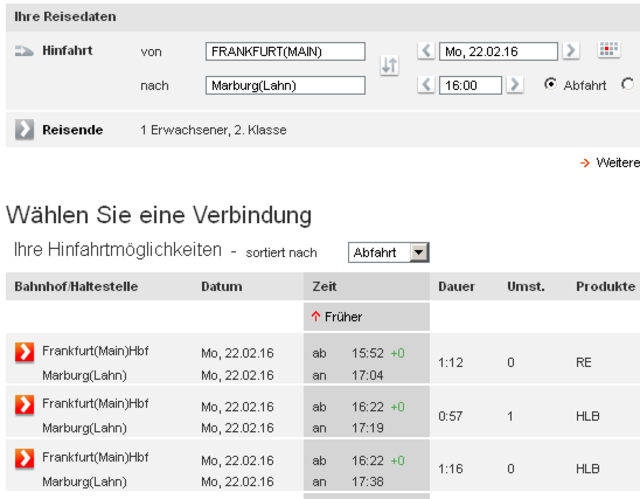The image size is (640, 499).
Task: Open the 'sortiert nach' Abfahrt dropdown
Action: tap(389, 253)
